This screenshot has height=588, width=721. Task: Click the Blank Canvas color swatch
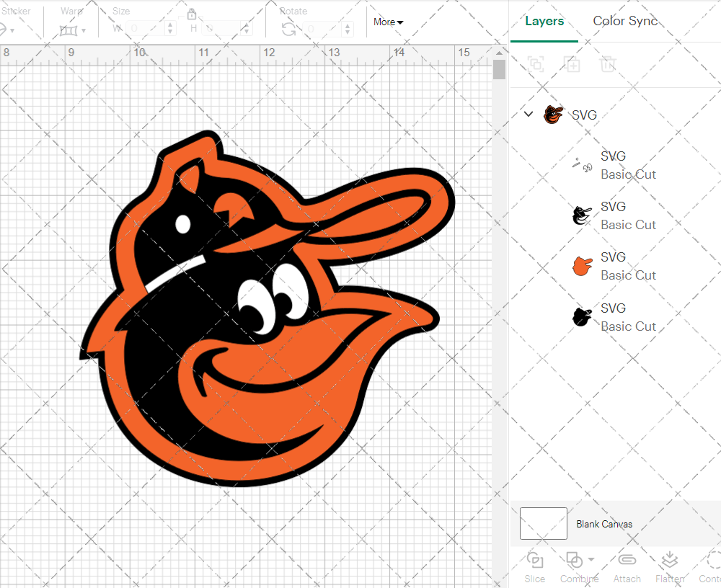pyautogui.click(x=544, y=524)
